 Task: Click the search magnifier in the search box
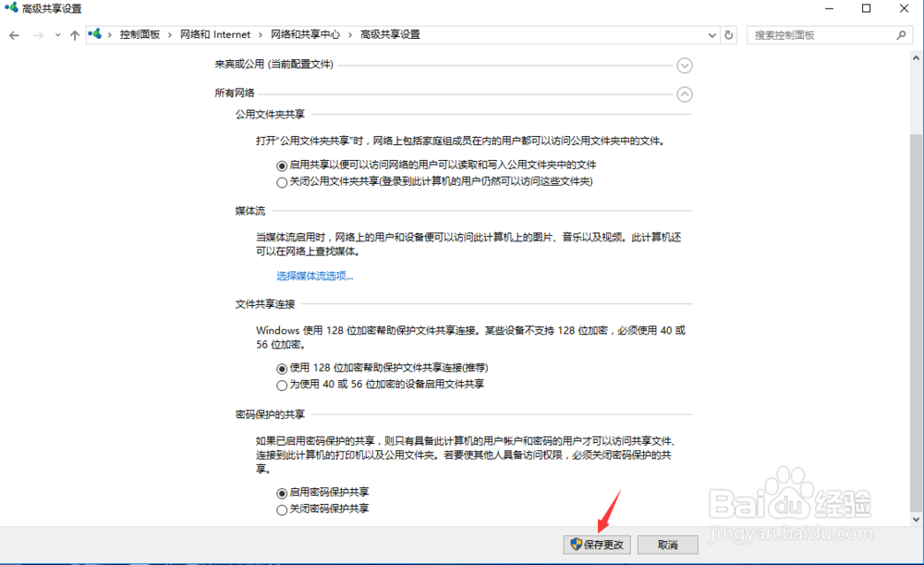pyautogui.click(x=900, y=34)
